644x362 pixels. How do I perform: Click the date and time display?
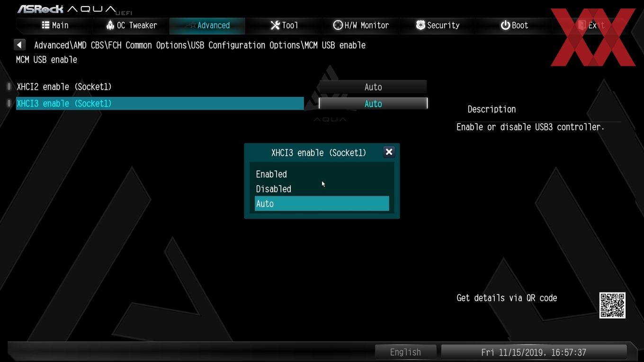coord(534,352)
